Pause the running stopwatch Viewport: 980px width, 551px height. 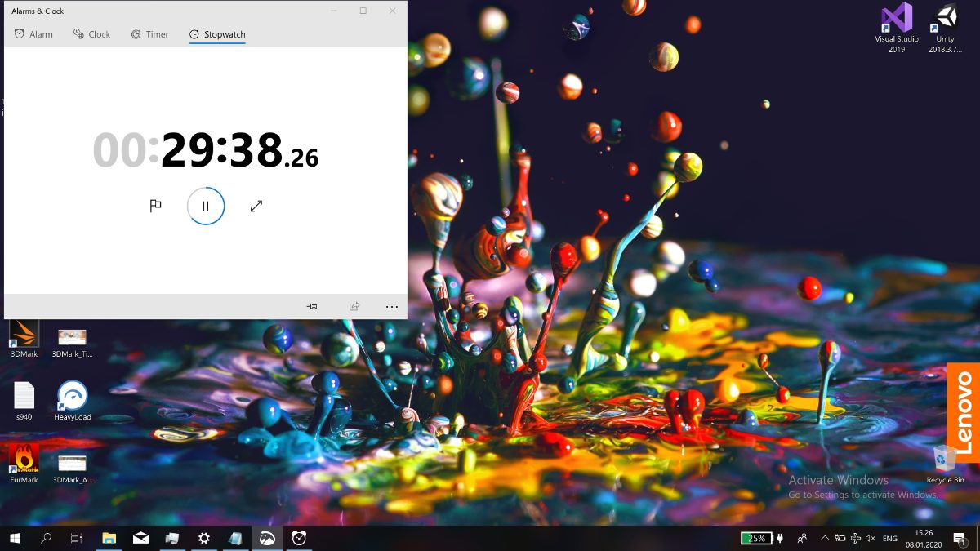click(x=206, y=207)
